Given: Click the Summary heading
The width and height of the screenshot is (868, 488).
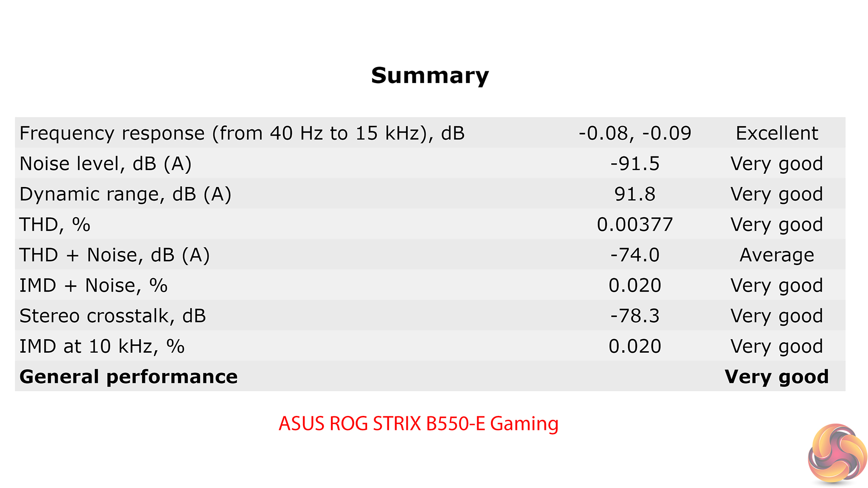Looking at the screenshot, I should coord(430,75).
